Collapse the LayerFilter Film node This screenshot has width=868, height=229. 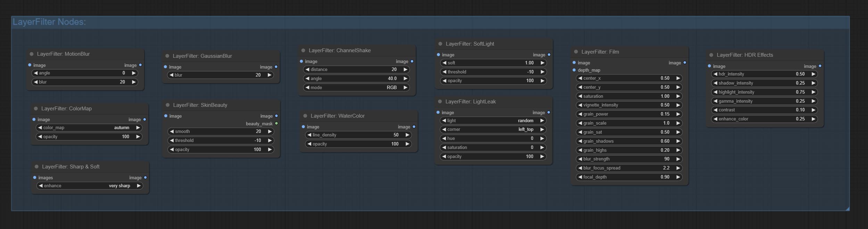(576, 52)
